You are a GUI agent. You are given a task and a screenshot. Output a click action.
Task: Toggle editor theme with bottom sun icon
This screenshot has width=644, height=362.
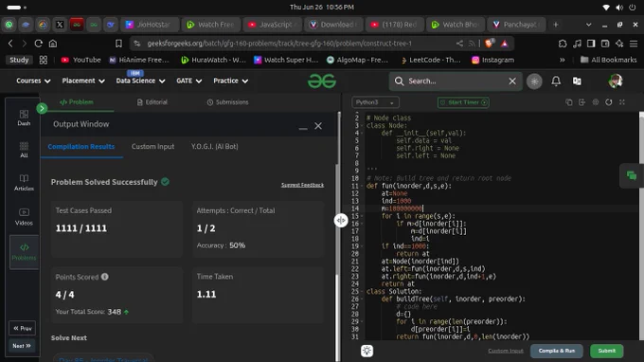pyautogui.click(x=367, y=351)
